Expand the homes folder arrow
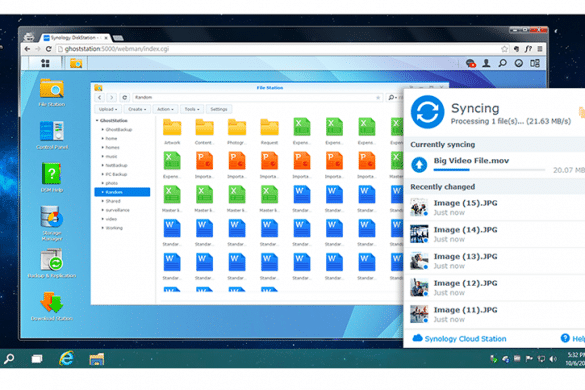The image size is (585, 390). (103, 147)
